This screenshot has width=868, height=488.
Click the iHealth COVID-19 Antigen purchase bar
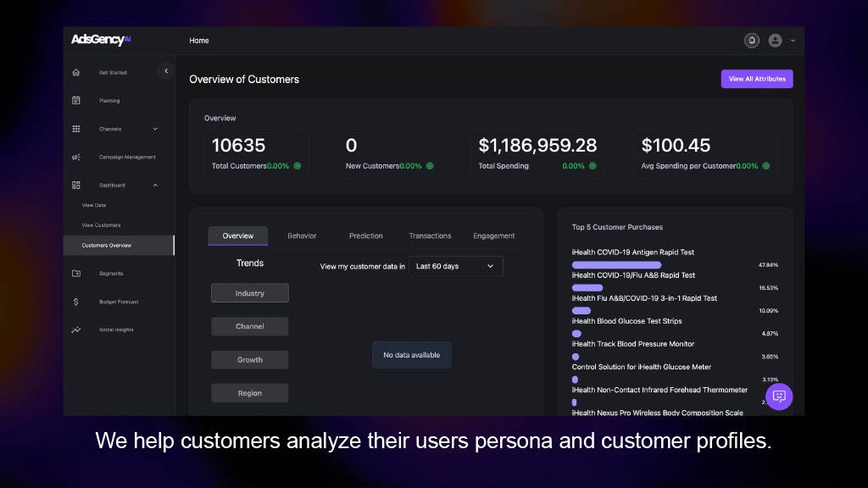coord(616,265)
